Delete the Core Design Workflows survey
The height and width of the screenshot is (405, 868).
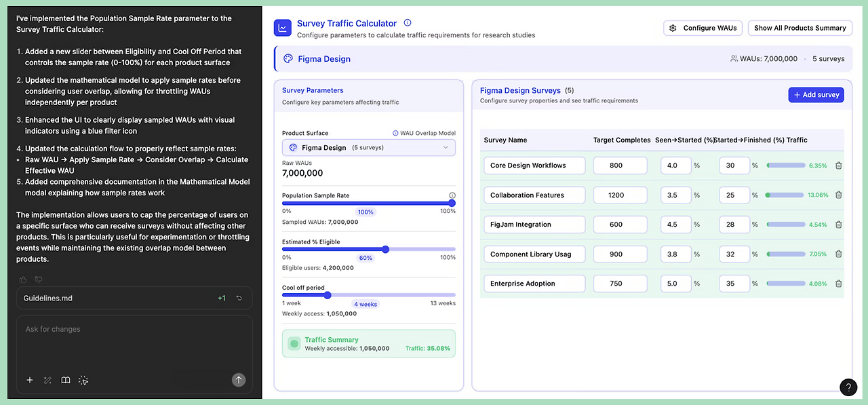tap(838, 166)
